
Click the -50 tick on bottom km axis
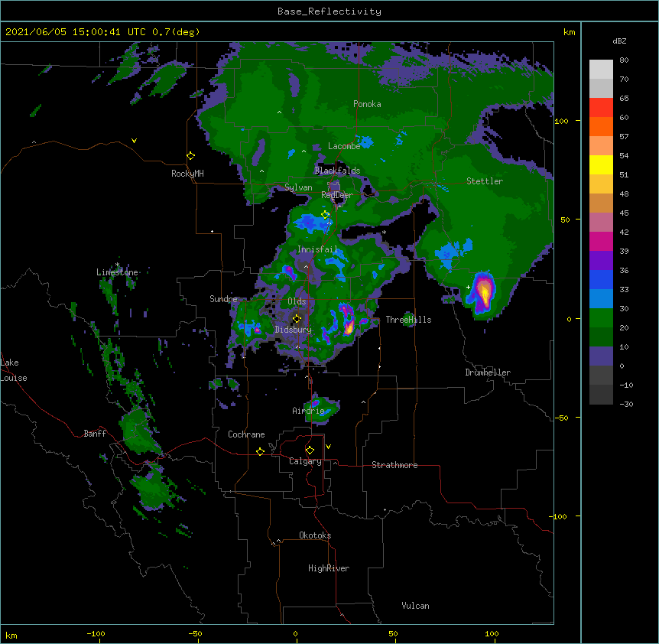(195, 633)
